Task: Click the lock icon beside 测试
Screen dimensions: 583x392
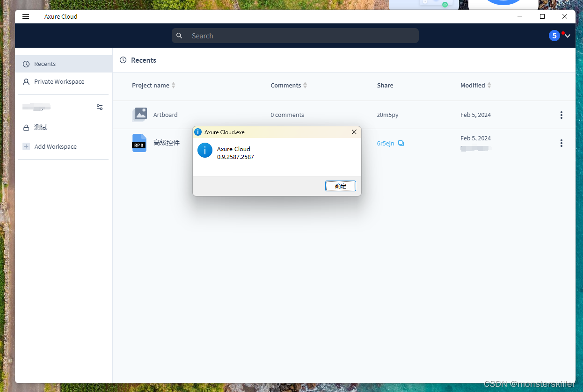Action: [x=26, y=127]
